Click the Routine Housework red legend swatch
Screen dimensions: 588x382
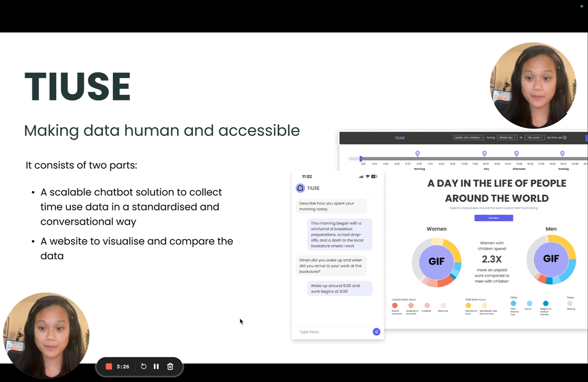395,305
